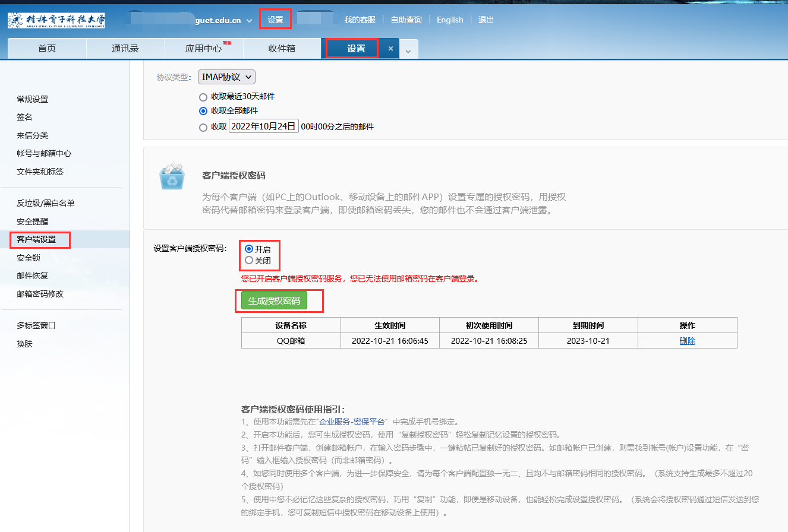The width and height of the screenshot is (788, 532).
Task: Click the 2022年10月24日 date field
Action: click(x=263, y=126)
